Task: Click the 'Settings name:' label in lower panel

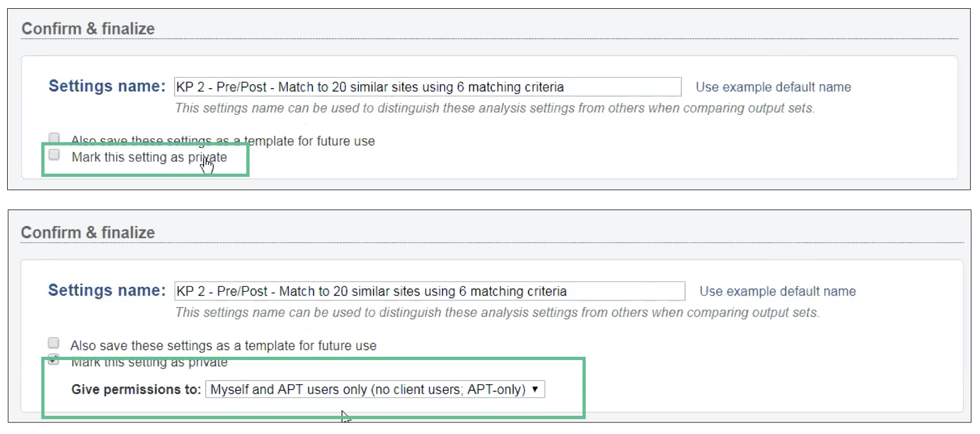Action: point(107,291)
